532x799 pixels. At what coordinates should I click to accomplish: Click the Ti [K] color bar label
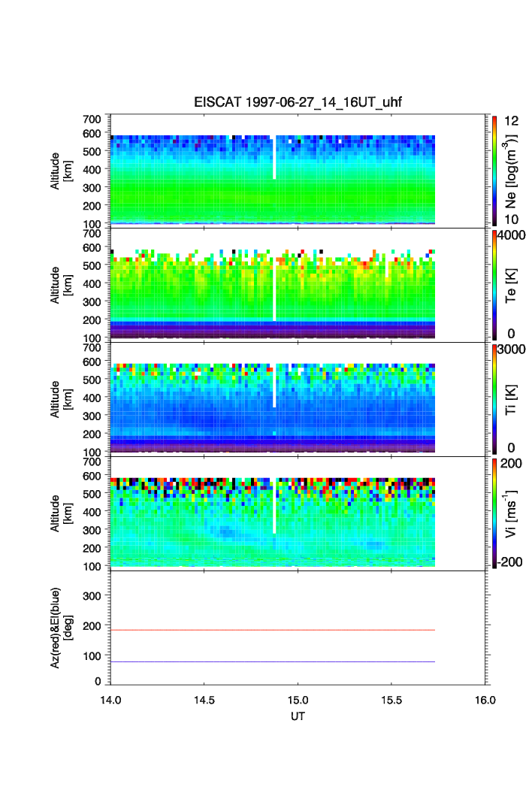(x=511, y=400)
